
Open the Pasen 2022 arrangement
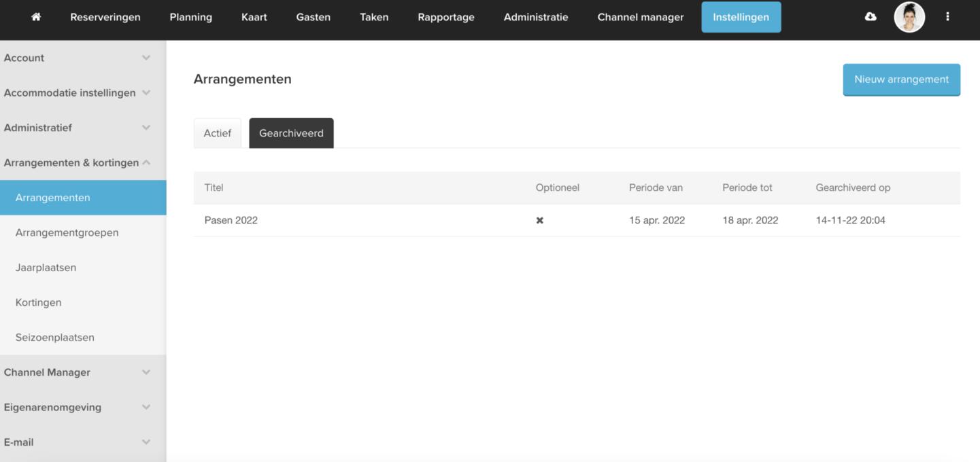click(x=231, y=221)
